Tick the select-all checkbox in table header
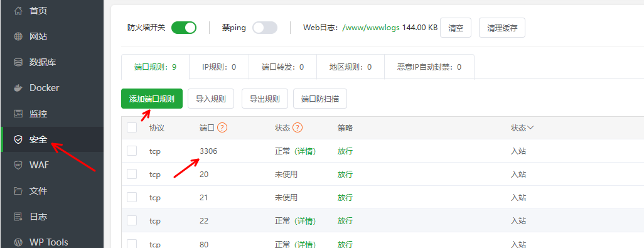 (132, 127)
